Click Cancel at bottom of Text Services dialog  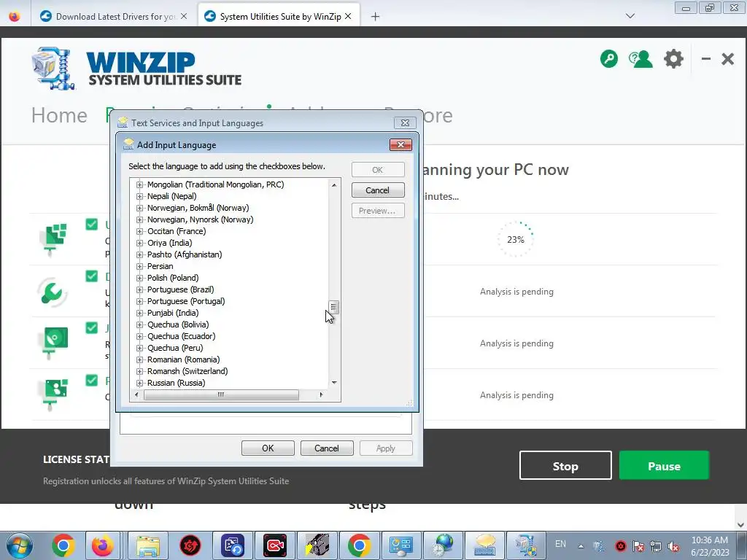(x=327, y=448)
